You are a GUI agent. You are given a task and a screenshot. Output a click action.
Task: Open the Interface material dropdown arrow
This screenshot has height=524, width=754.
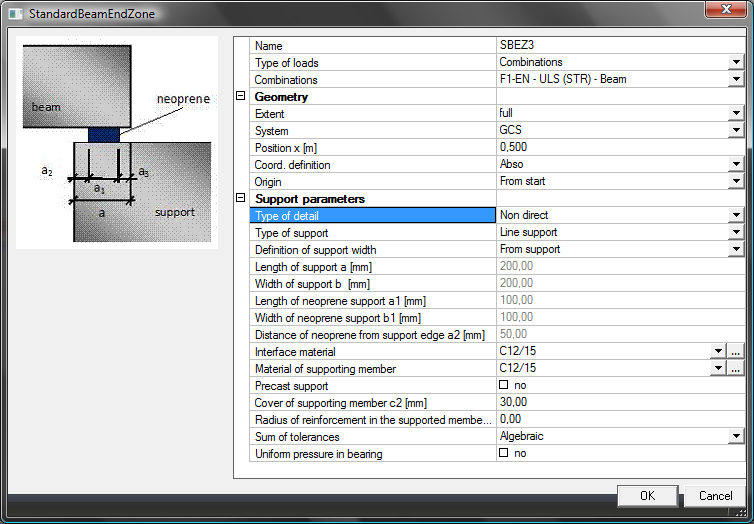point(717,351)
